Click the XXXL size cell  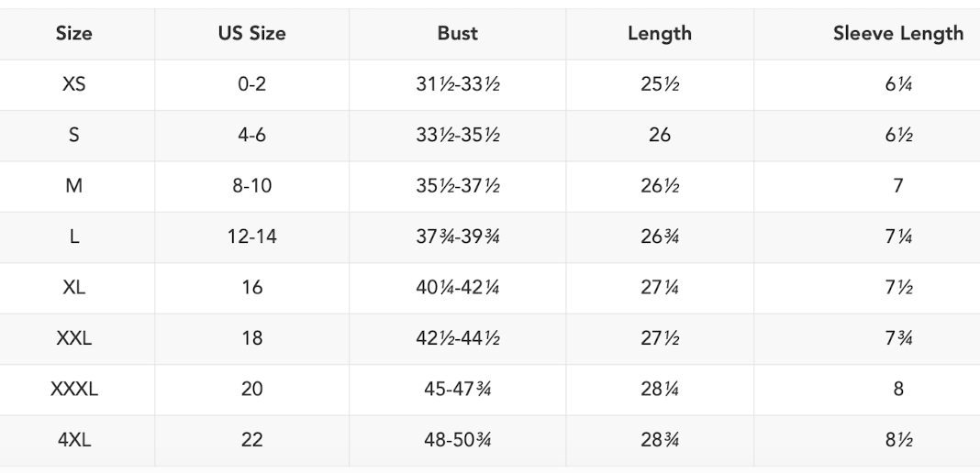point(73,389)
